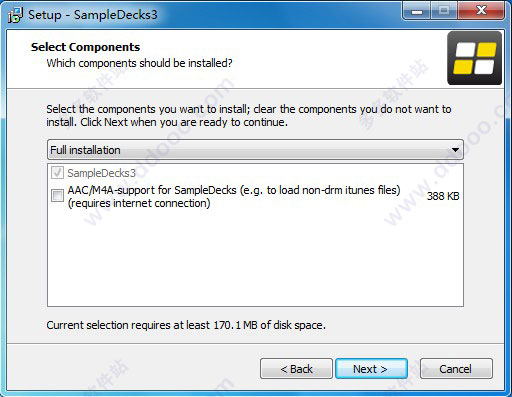Click empty space in the components list
The image size is (512, 397).
click(255, 258)
